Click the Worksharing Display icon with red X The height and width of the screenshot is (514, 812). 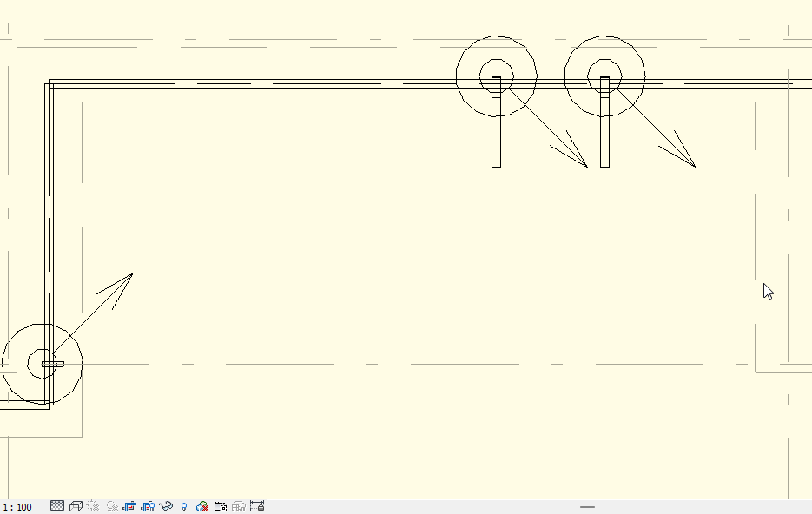(x=202, y=505)
